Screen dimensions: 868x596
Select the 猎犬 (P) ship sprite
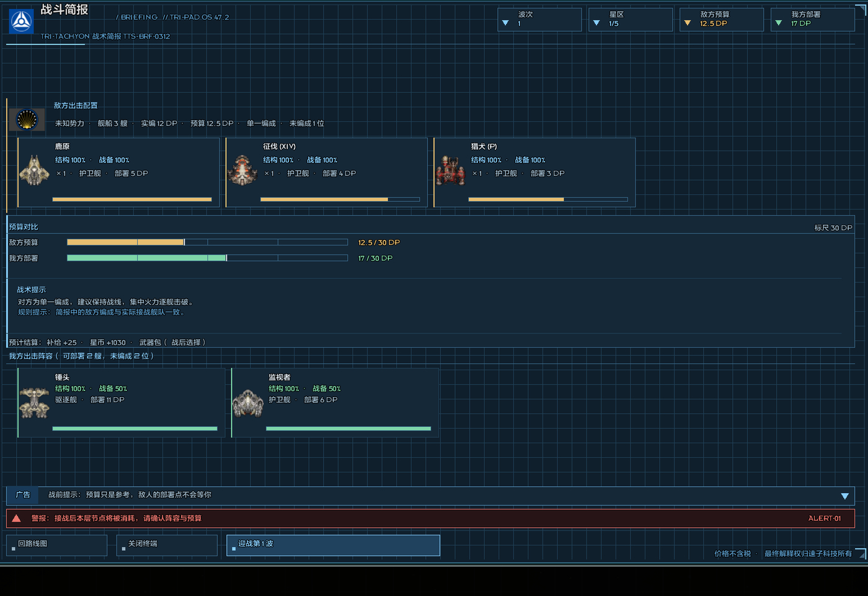pyautogui.click(x=451, y=171)
